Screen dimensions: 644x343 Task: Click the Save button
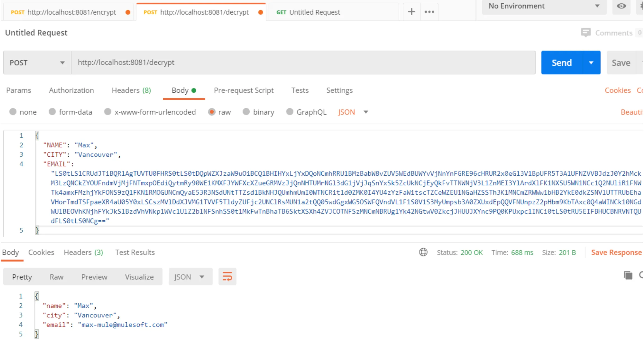click(621, 63)
